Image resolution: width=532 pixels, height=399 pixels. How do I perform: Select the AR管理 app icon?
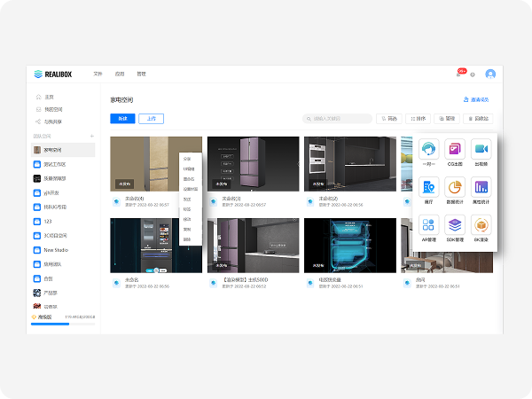tap(430, 225)
